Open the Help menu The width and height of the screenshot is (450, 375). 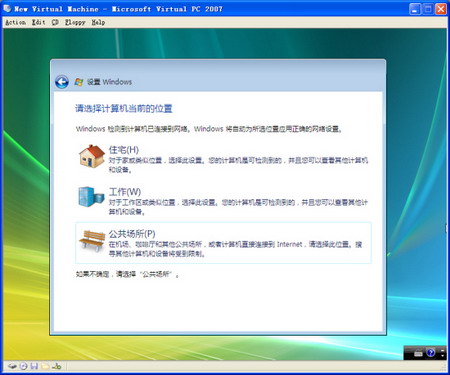click(98, 22)
